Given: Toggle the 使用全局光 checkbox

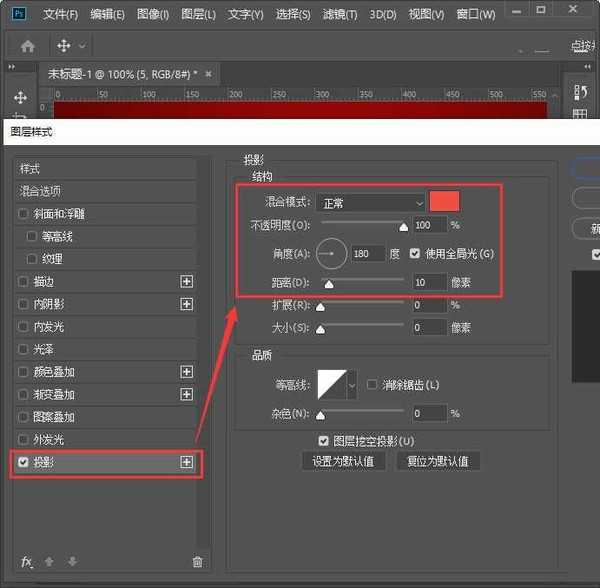Looking at the screenshot, I should coord(415,253).
